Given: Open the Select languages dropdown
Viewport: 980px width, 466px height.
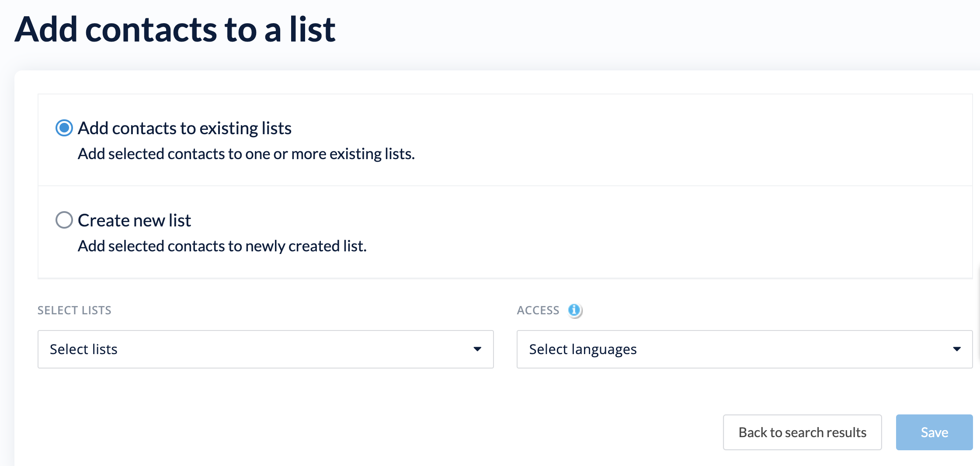Looking at the screenshot, I should 744,349.
